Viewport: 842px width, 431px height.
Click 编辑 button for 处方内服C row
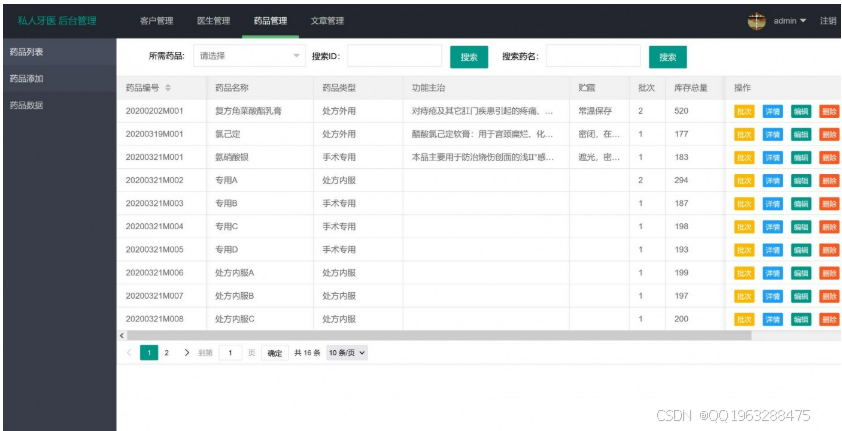click(801, 319)
